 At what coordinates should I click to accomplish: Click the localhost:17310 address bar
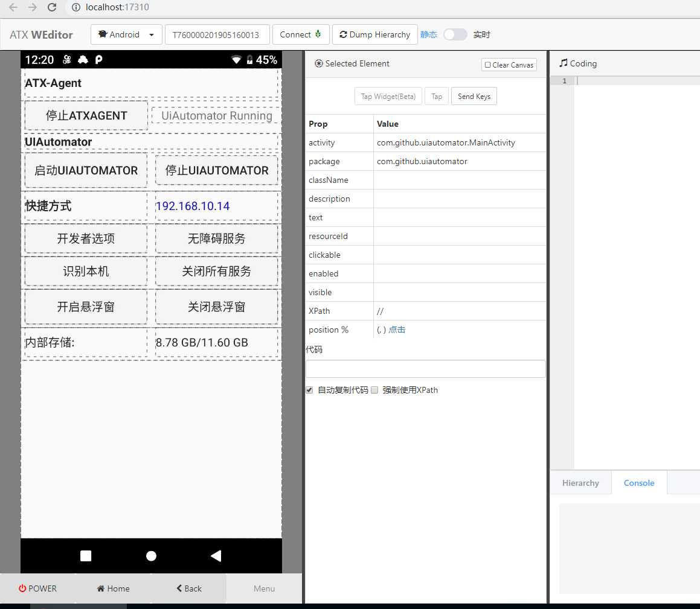point(117,7)
